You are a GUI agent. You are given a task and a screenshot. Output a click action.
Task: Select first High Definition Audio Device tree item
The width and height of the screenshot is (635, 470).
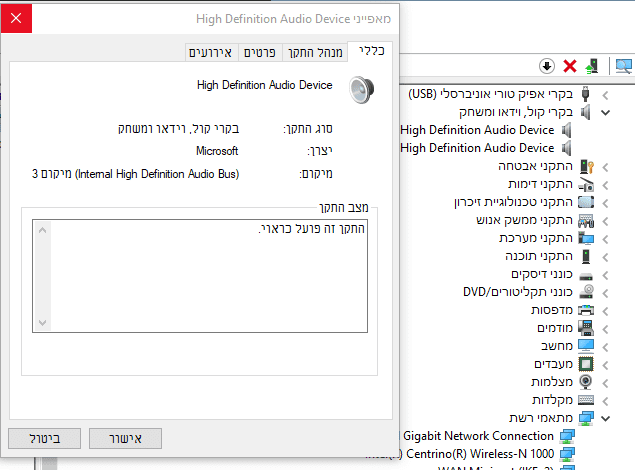pyautogui.click(x=477, y=130)
